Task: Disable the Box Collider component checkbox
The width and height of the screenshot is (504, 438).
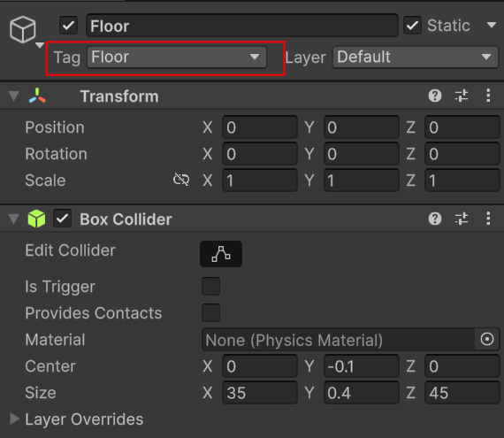Action: pyautogui.click(x=63, y=219)
